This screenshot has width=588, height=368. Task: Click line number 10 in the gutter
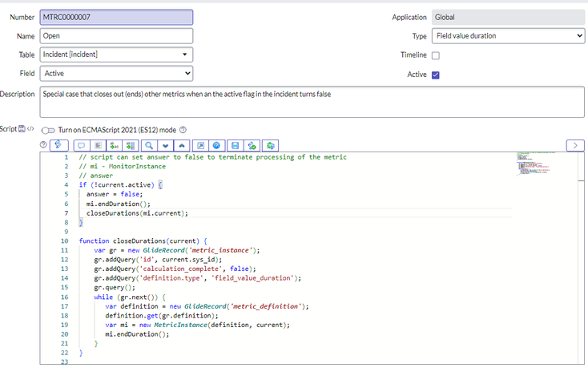tap(65, 241)
